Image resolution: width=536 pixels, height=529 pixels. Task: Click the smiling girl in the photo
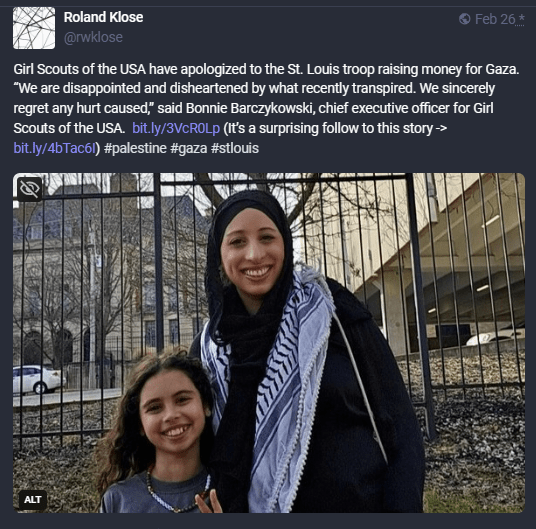[x=161, y=434]
